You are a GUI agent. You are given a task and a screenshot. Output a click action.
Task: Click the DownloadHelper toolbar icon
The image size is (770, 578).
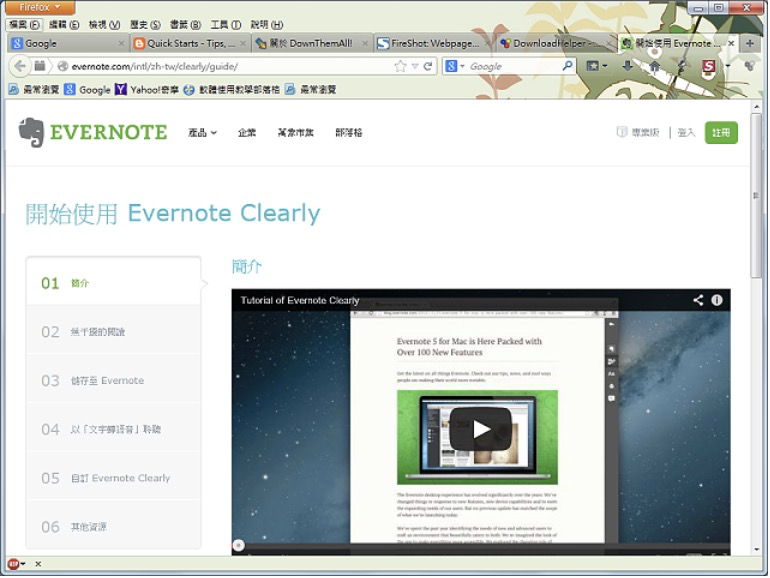pos(749,66)
